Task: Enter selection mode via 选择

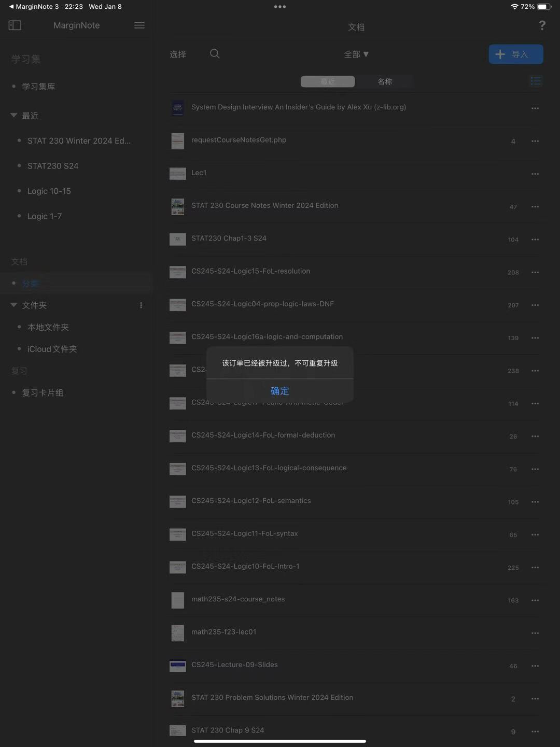Action: pyautogui.click(x=178, y=54)
